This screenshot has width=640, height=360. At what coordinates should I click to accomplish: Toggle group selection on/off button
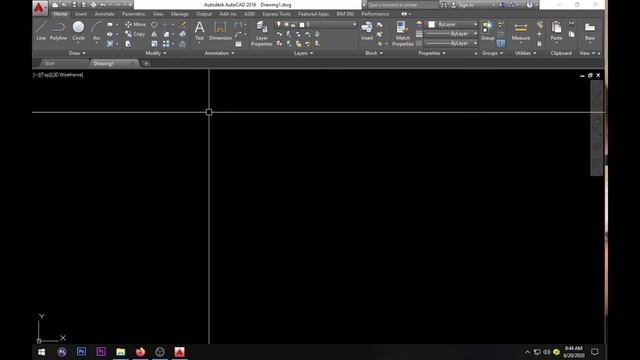(x=501, y=43)
